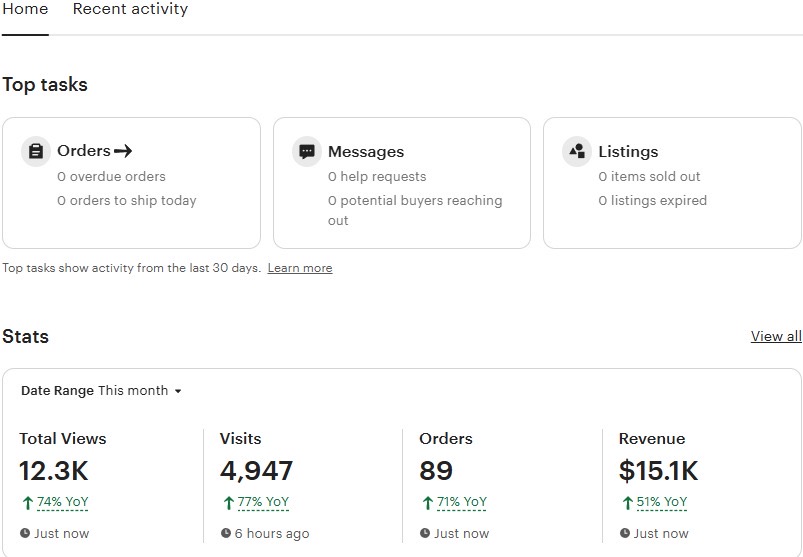Screen dimensions: 803x557
Task: Click the green up arrow under Total Views
Action: coord(28,503)
